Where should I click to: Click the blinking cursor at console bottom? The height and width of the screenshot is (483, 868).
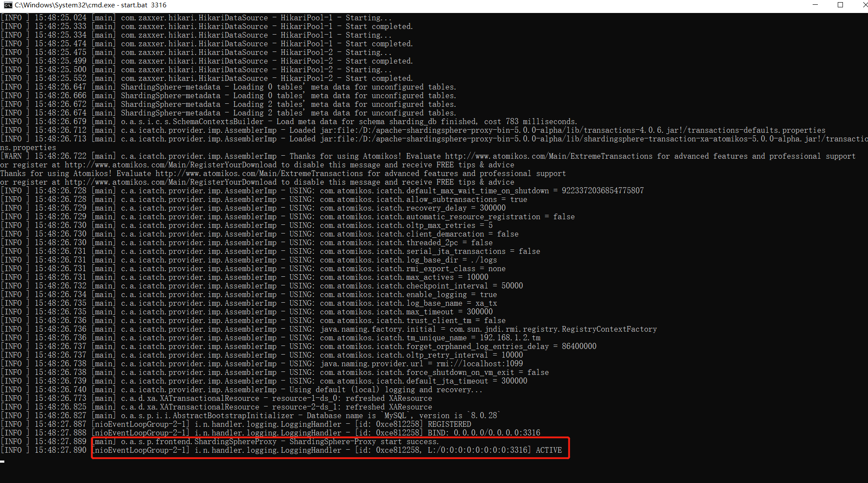click(2, 461)
